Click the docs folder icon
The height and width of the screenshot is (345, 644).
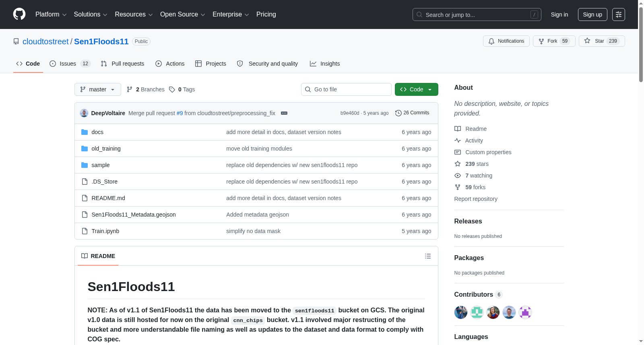85,132
